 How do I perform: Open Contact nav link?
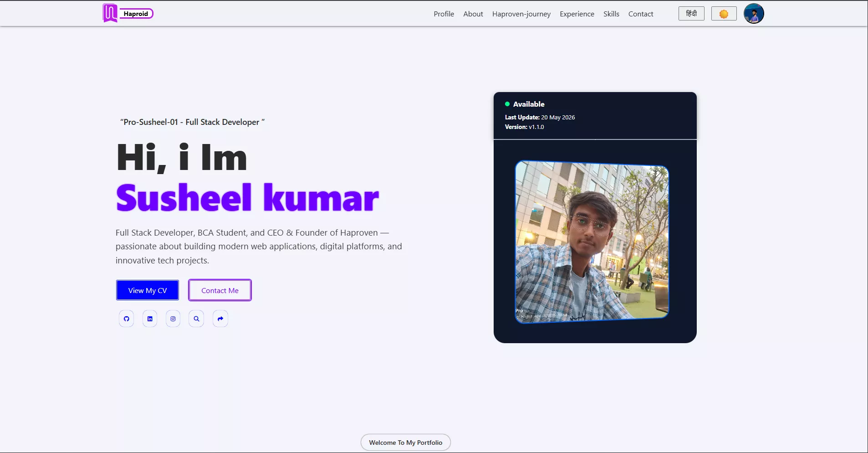point(641,14)
